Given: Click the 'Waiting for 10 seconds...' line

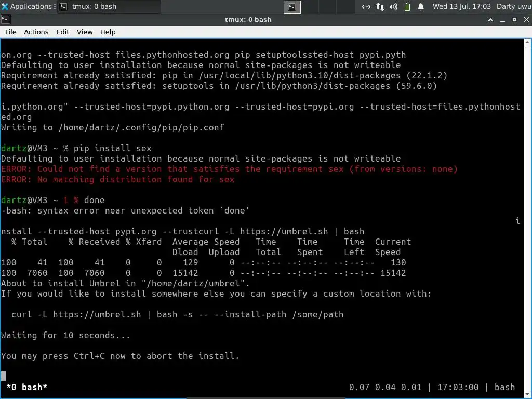Looking at the screenshot, I should click(x=65, y=335).
